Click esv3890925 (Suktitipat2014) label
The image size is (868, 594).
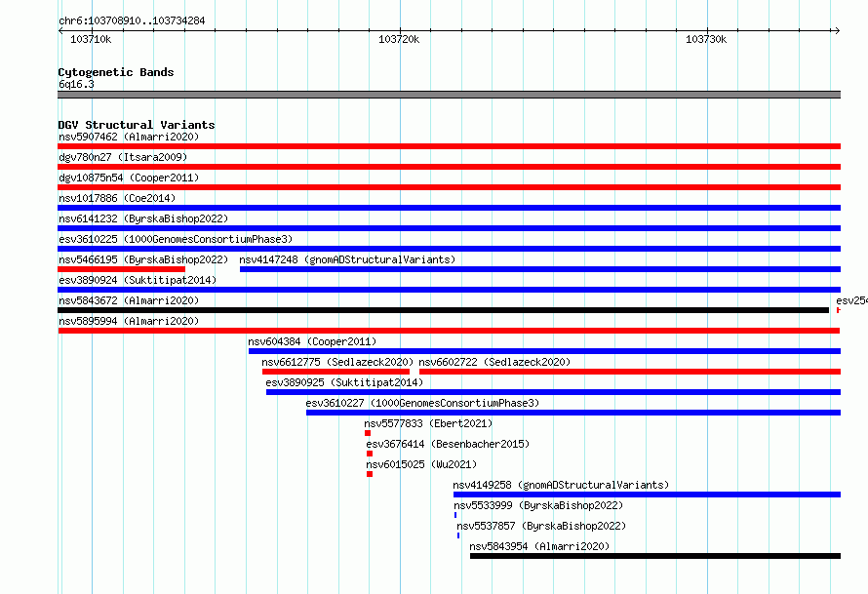344,382
